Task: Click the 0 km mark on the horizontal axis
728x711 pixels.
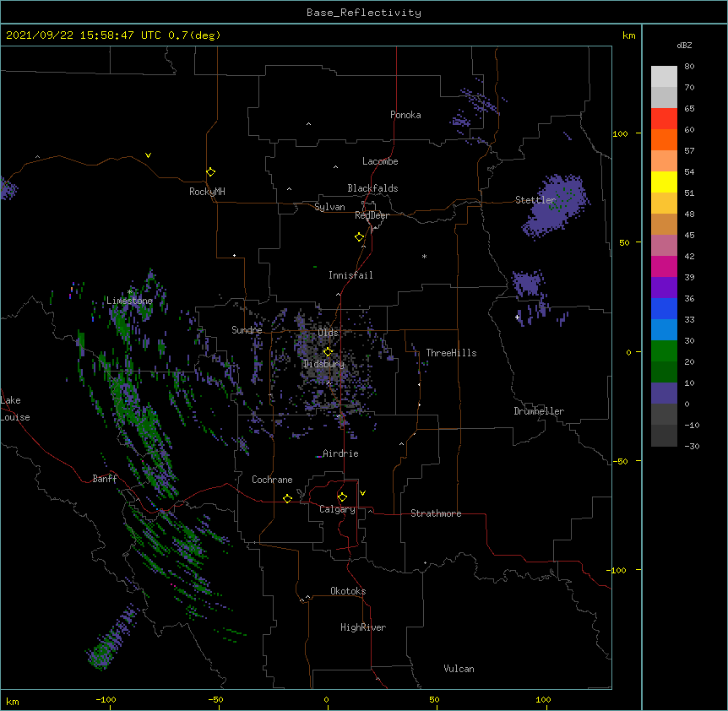Action: [x=326, y=699]
